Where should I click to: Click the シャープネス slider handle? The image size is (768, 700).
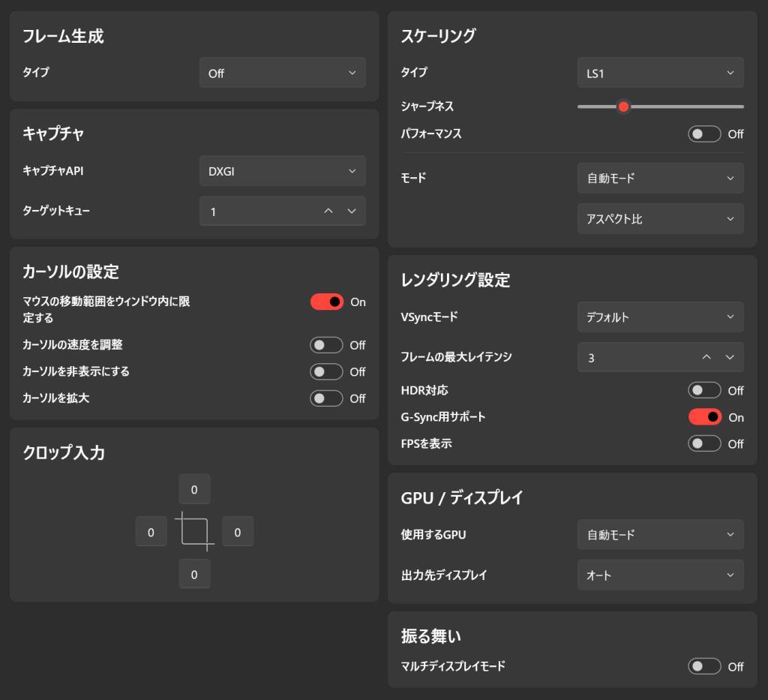point(623,107)
